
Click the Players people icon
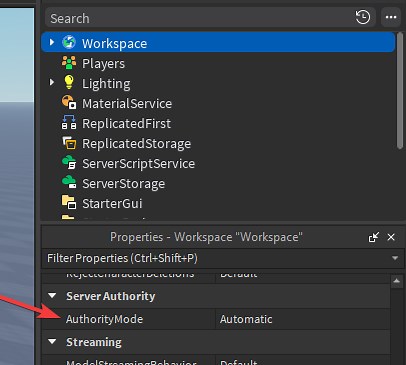(x=69, y=63)
